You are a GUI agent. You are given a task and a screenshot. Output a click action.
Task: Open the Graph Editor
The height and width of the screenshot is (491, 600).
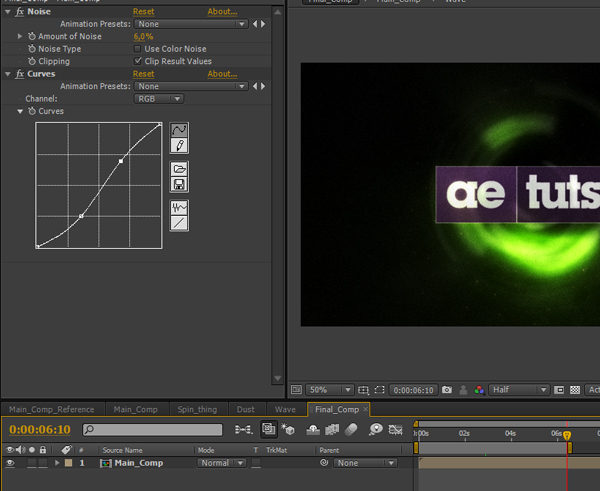[x=396, y=429]
